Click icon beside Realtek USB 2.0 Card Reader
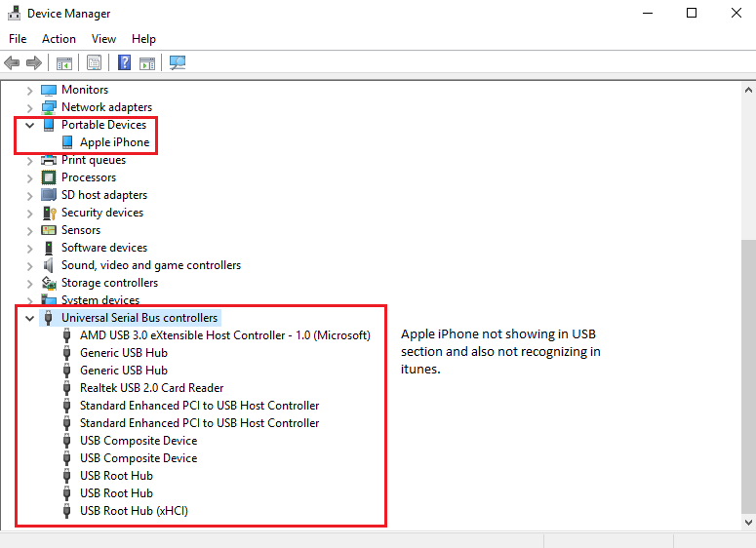 67,388
